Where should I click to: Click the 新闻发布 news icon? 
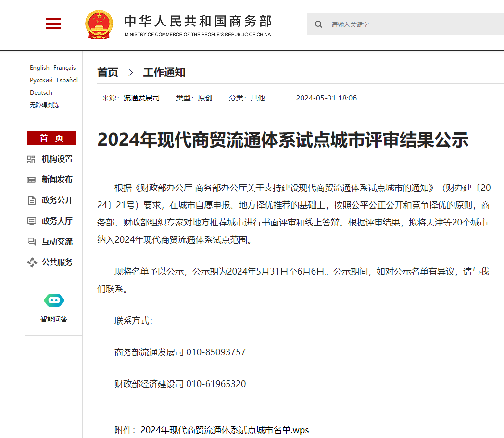[x=32, y=180]
